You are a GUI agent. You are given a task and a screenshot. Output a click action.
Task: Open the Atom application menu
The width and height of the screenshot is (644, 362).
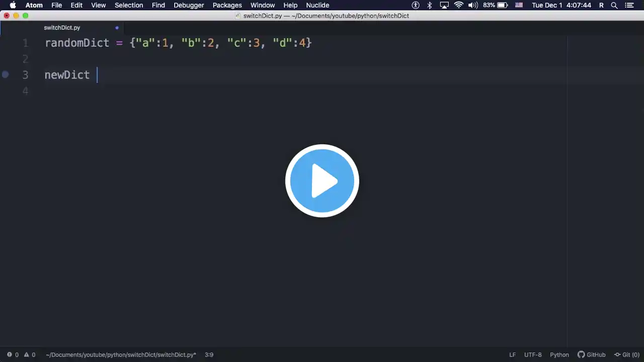tap(34, 5)
